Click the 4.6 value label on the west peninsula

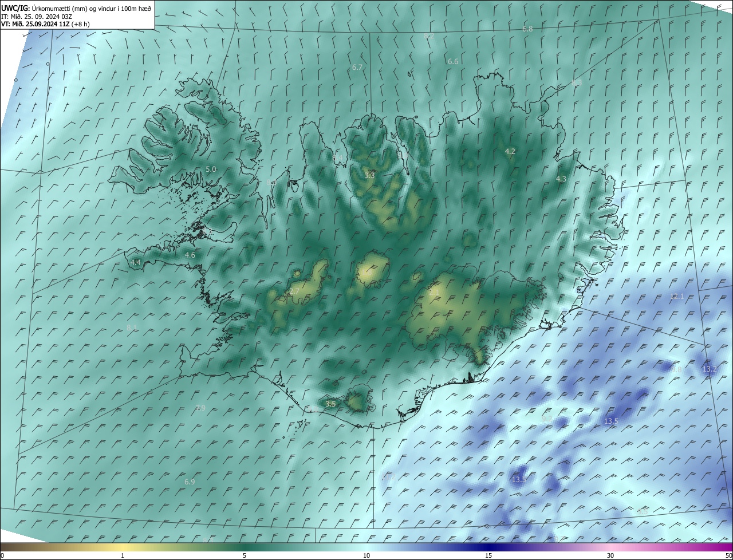point(190,255)
